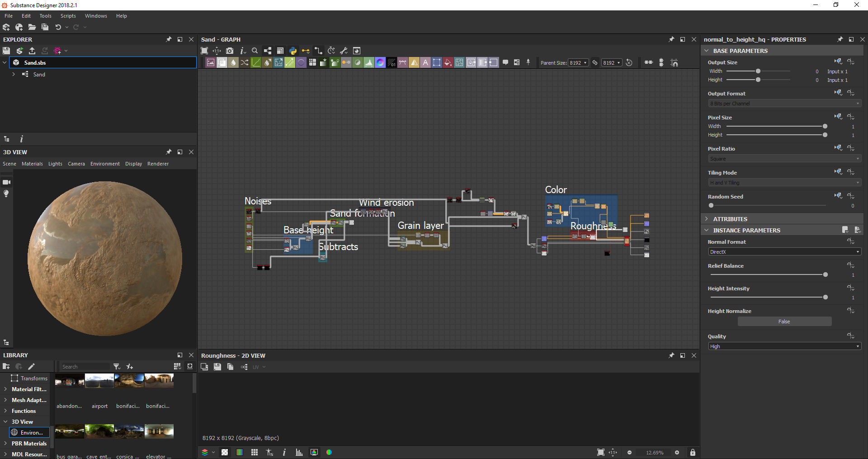Adjust the Relief Balance slider
The height and width of the screenshot is (459, 868).
pyautogui.click(x=826, y=274)
